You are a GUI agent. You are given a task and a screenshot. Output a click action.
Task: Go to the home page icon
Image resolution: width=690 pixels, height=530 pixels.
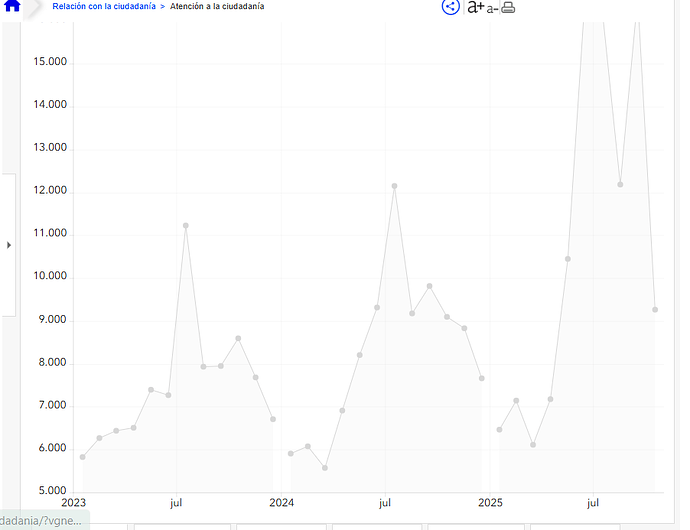click(x=12, y=7)
